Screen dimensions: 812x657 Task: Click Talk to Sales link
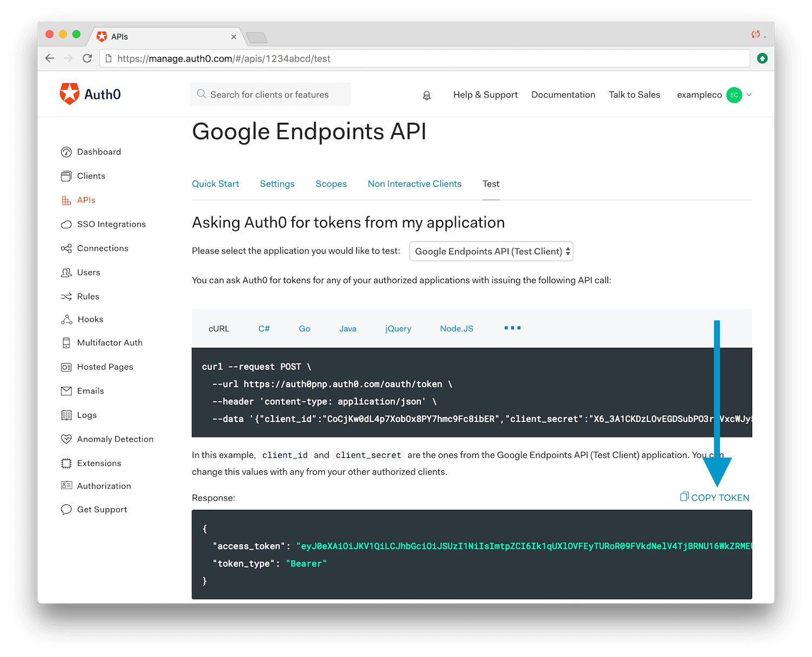pyautogui.click(x=634, y=95)
